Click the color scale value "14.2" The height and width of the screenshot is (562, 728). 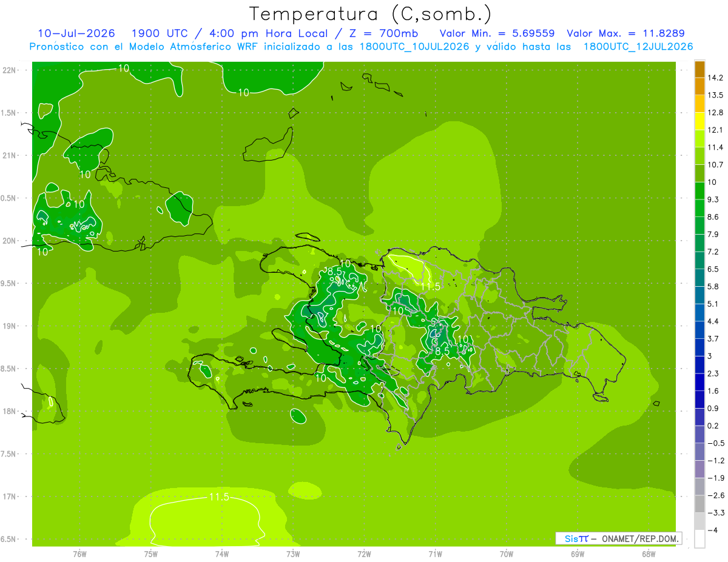pos(716,78)
